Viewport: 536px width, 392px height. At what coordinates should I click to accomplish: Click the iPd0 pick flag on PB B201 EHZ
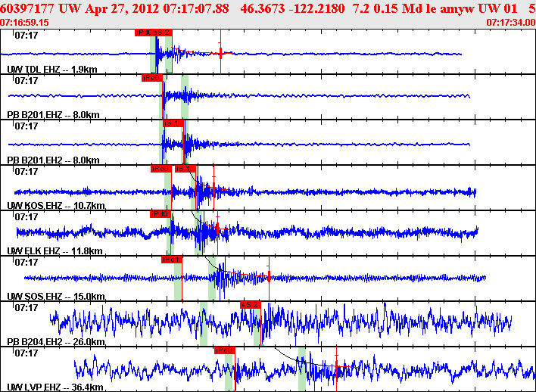pyautogui.click(x=151, y=78)
